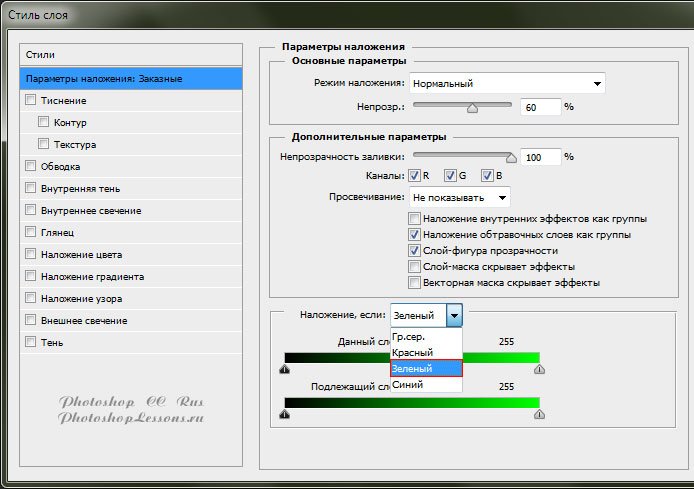Screen dimensions: 694x489
Task: Open the Режим наложения dropdown
Action: click(507, 84)
